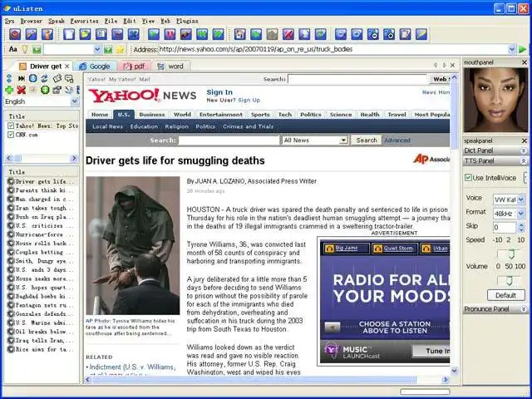Open the Format 48kHz dropdown

521,214
